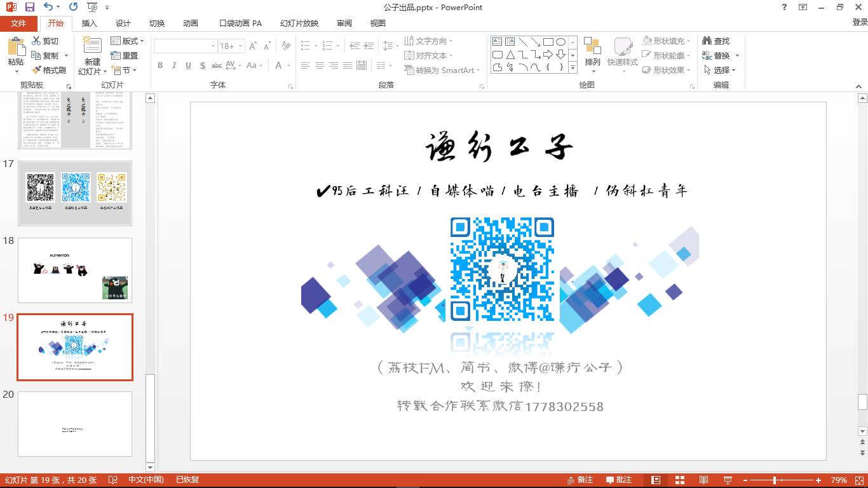The width and height of the screenshot is (868, 488).
Task: Switch to the Design (设计) tab
Action: point(123,23)
